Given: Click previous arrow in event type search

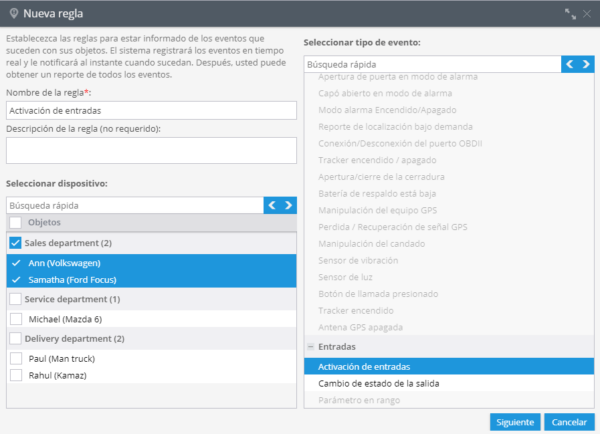Looking at the screenshot, I should pos(571,64).
